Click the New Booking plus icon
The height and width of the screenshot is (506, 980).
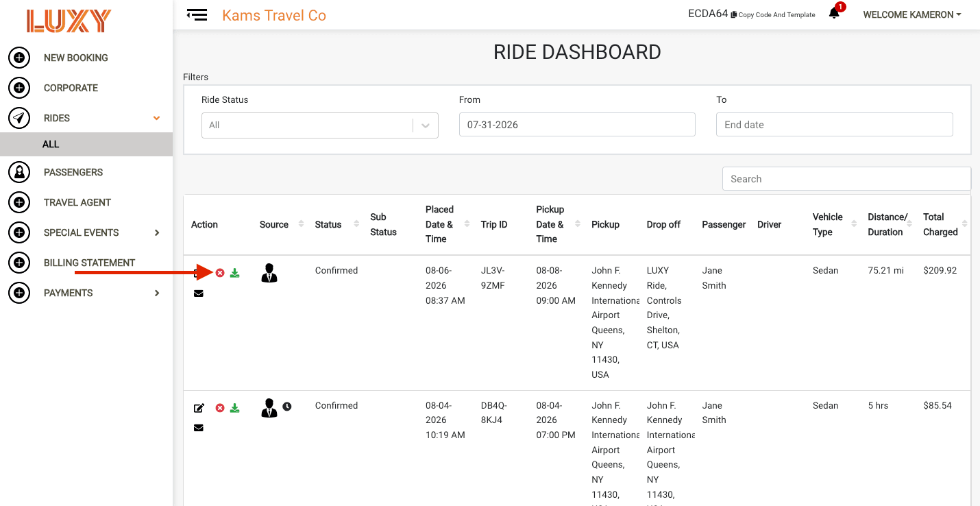click(x=19, y=58)
